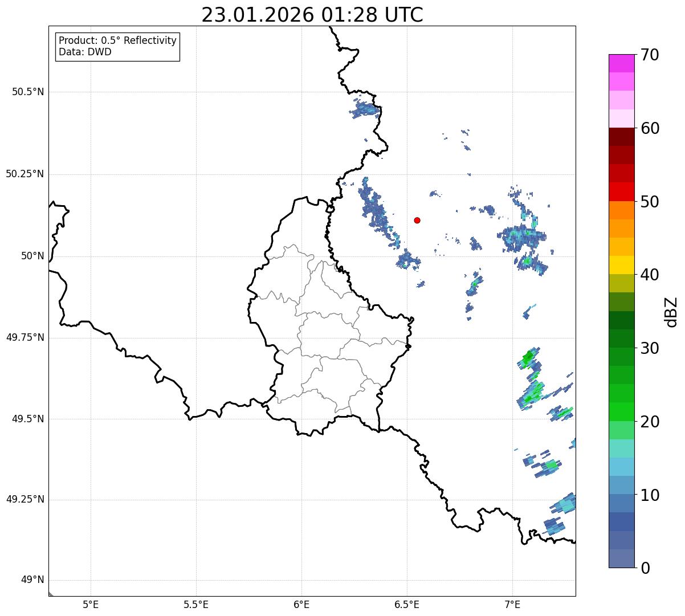This screenshot has width=685, height=616.
Task: Click the Product: 0.5° Reflectivity label
Action: (117, 40)
